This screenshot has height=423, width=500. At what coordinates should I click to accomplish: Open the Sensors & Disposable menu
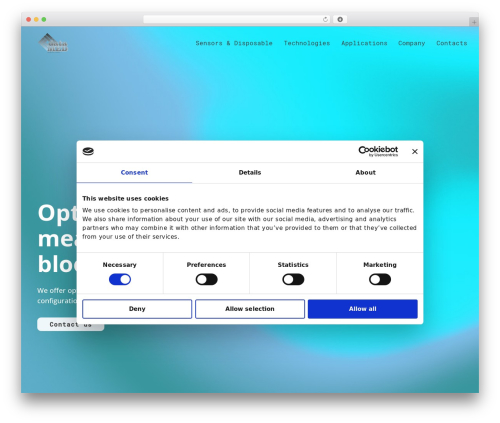(x=234, y=43)
